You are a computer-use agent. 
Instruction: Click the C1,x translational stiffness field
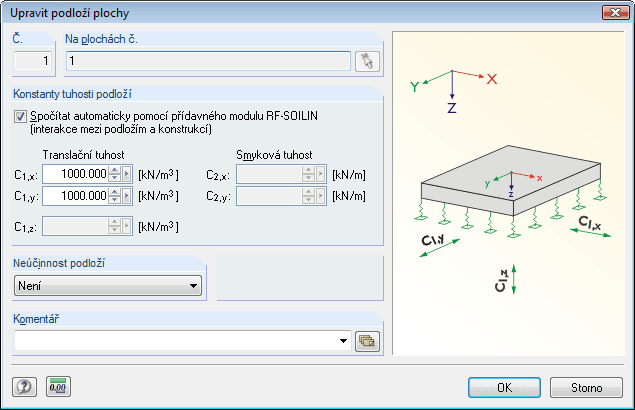(x=76, y=174)
